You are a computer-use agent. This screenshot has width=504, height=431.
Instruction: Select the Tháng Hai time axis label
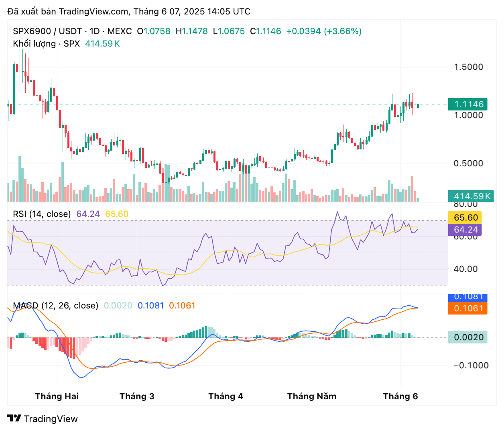pyautogui.click(x=57, y=396)
